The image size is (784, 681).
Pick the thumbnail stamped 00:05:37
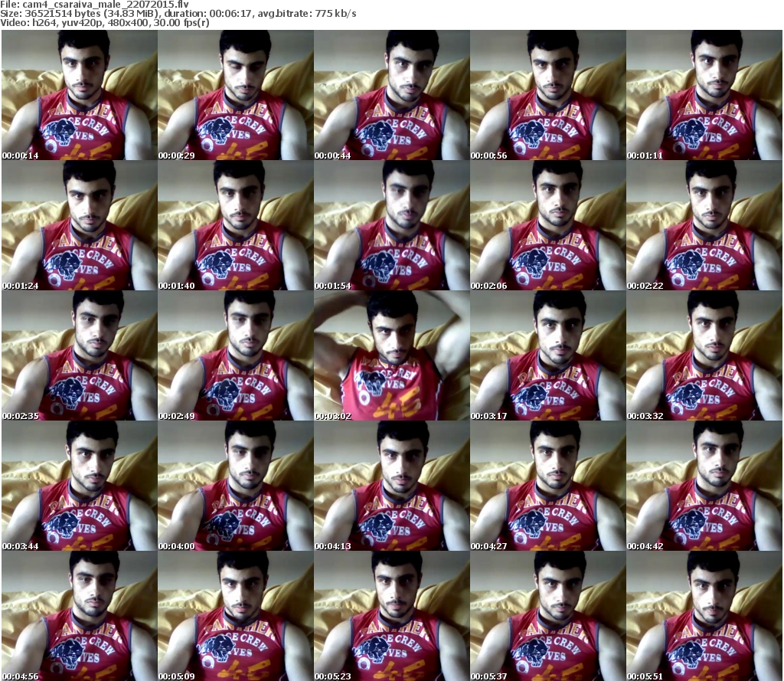coord(548,616)
